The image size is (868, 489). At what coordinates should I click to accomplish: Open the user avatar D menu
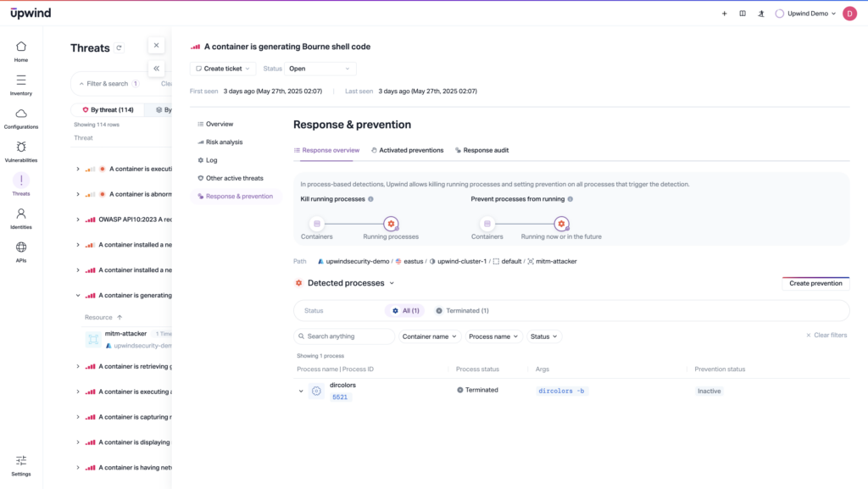(849, 14)
